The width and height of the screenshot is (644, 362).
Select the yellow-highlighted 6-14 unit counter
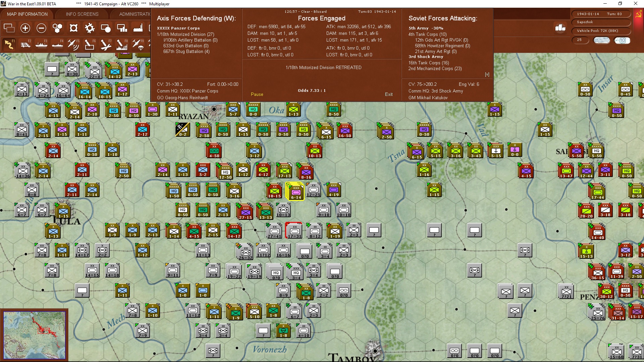click(296, 192)
